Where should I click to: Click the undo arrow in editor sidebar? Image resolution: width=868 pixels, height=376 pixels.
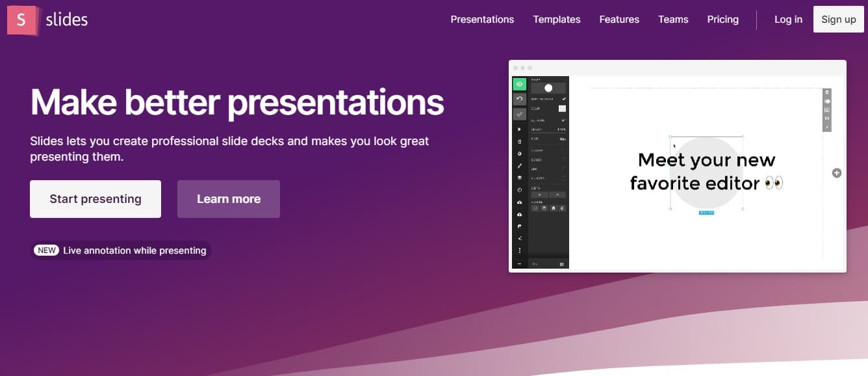pyautogui.click(x=520, y=99)
